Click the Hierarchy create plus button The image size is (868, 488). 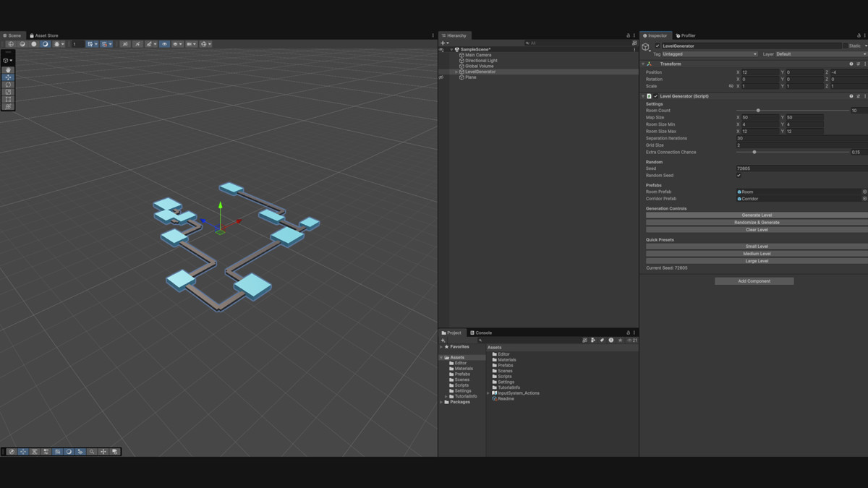click(x=444, y=43)
